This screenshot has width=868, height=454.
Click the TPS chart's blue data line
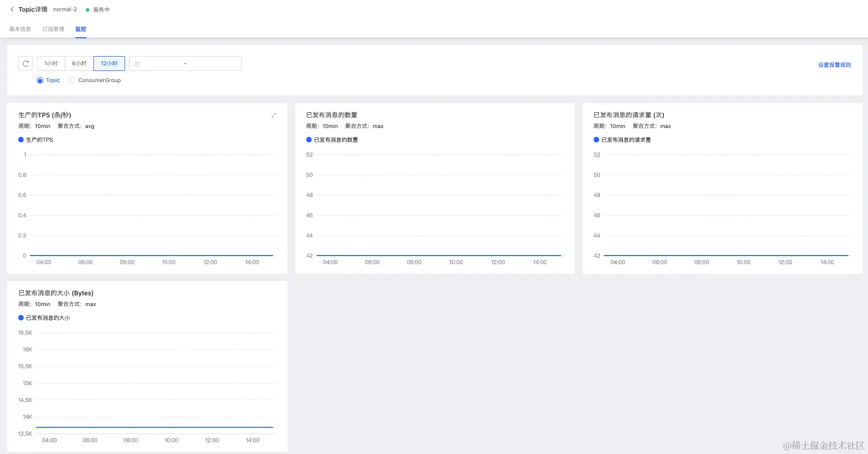coord(152,256)
